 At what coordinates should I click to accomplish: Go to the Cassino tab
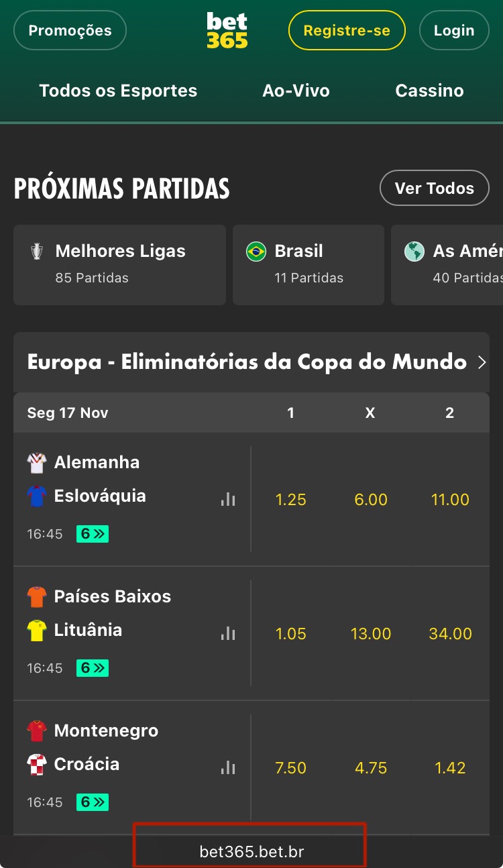pos(429,91)
